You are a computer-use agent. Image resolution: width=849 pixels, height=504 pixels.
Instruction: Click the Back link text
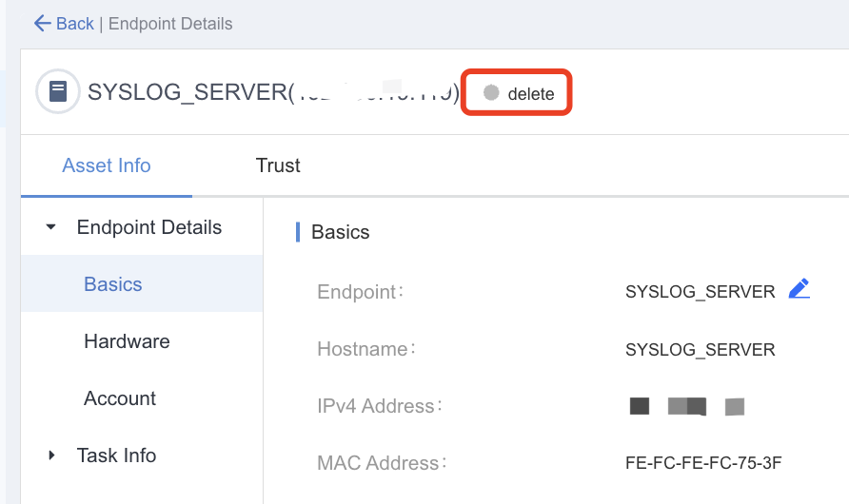pos(76,24)
